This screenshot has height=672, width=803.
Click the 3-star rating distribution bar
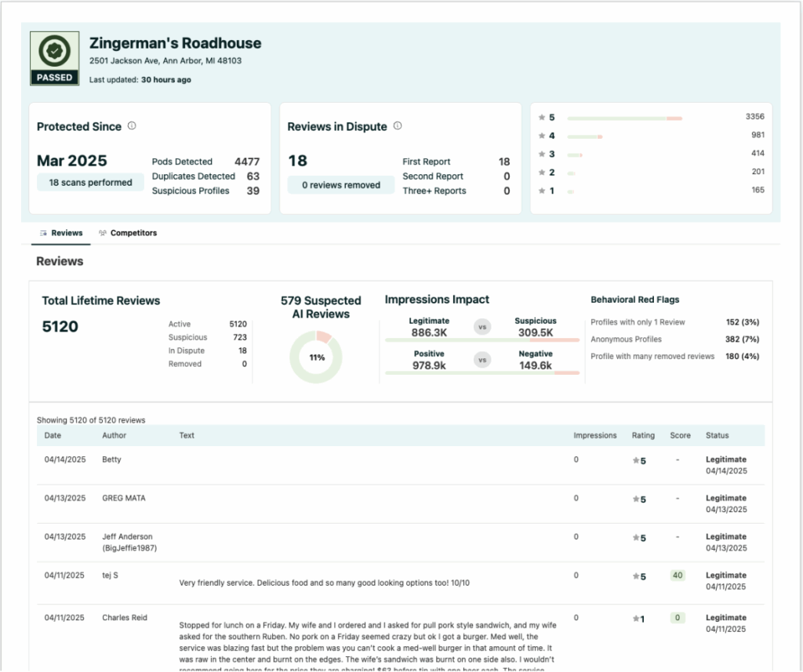(x=575, y=155)
